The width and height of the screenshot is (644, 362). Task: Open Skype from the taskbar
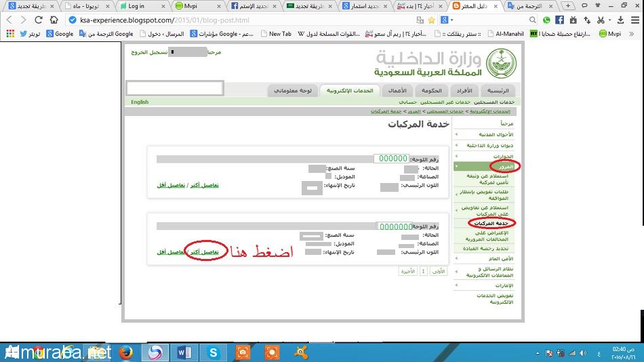[214, 353]
